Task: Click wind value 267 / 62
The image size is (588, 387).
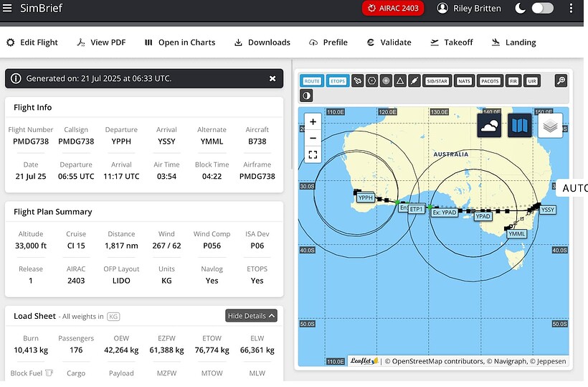Action: click(x=166, y=246)
